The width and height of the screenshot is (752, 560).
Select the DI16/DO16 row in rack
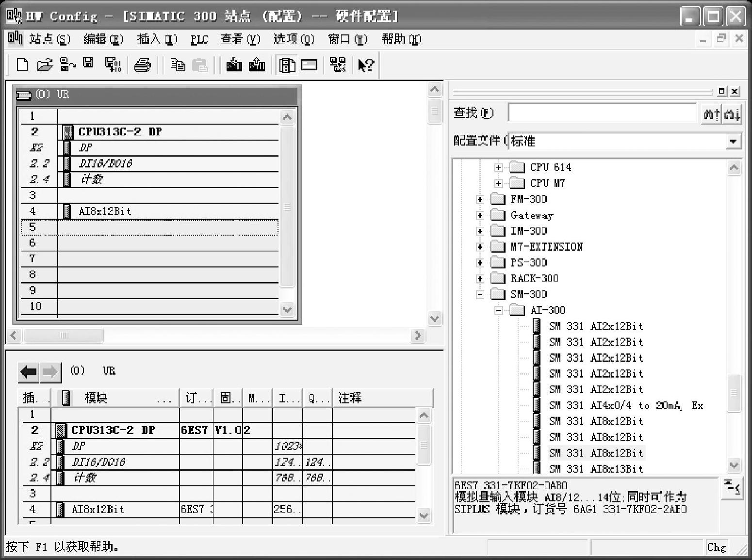pyautogui.click(x=149, y=164)
